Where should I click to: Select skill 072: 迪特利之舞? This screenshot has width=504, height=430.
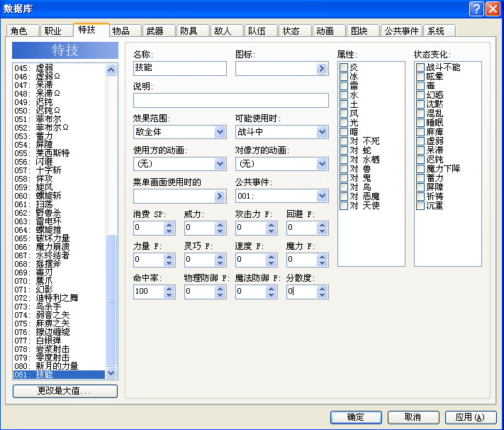click(59, 298)
